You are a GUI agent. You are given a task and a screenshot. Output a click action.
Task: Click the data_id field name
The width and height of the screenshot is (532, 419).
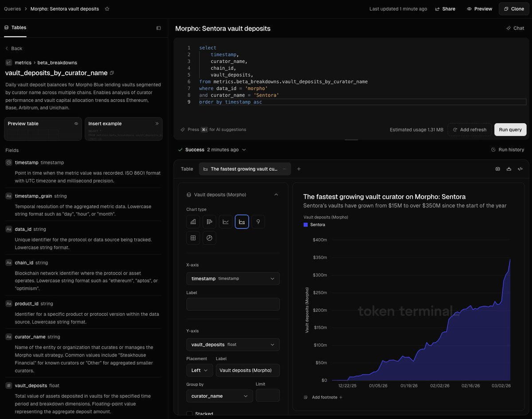[x=23, y=229]
